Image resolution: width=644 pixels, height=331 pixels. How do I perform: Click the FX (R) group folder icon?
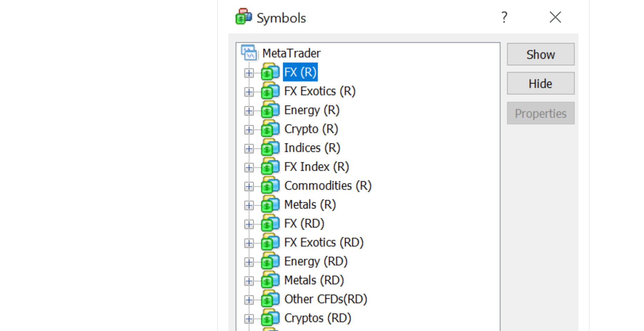point(270,72)
